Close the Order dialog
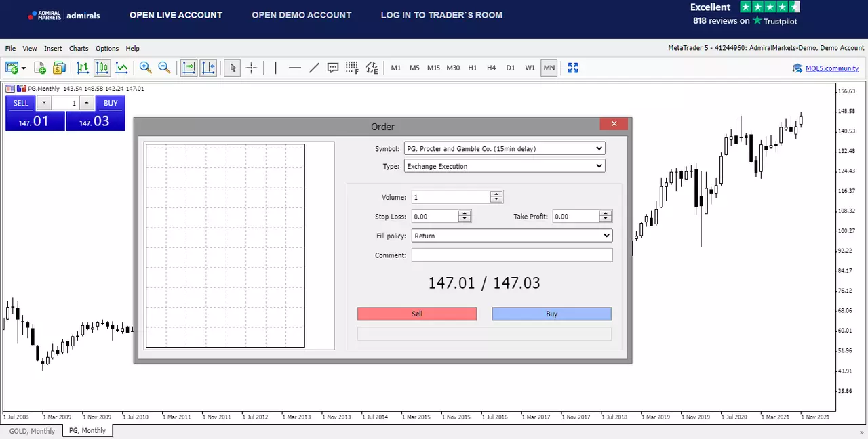Viewport: 868px width, 439px height. pyautogui.click(x=614, y=124)
